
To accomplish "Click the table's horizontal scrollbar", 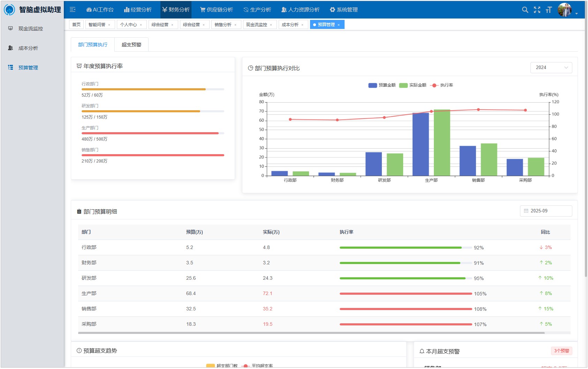I will point(311,333).
